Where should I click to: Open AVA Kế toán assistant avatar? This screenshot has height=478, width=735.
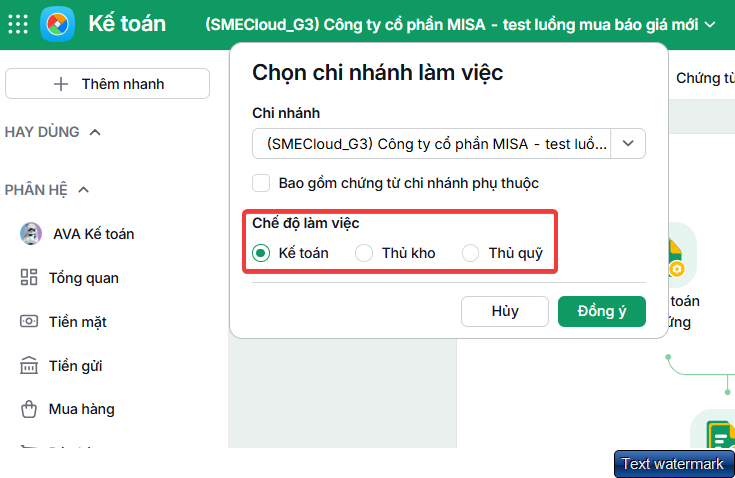click(31, 233)
